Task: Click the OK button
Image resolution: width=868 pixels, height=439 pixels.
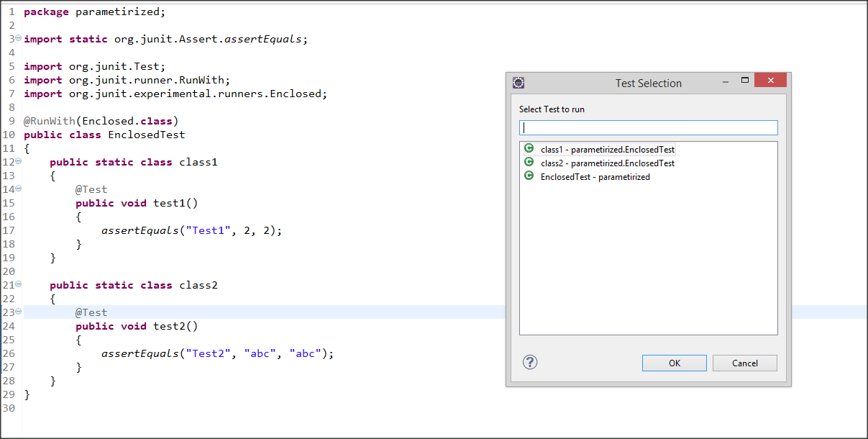Action: [674, 363]
